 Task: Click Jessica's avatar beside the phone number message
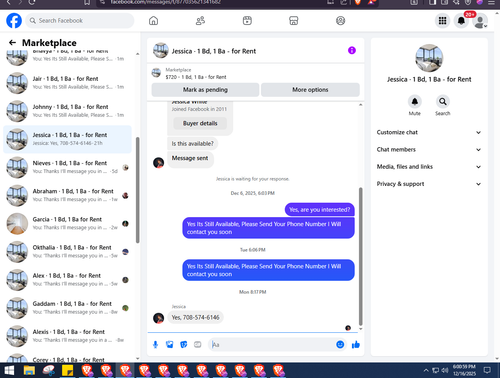[158, 318]
